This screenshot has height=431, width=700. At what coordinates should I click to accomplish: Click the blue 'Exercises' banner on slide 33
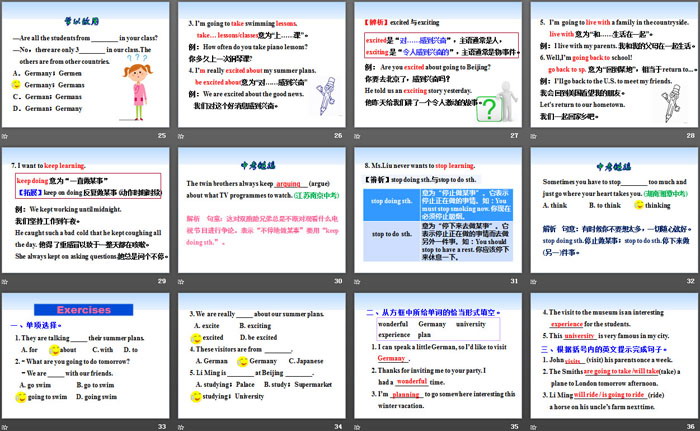click(82, 310)
